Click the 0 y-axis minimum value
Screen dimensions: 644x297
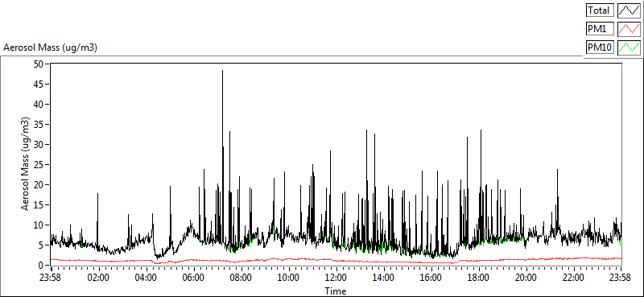[41, 266]
